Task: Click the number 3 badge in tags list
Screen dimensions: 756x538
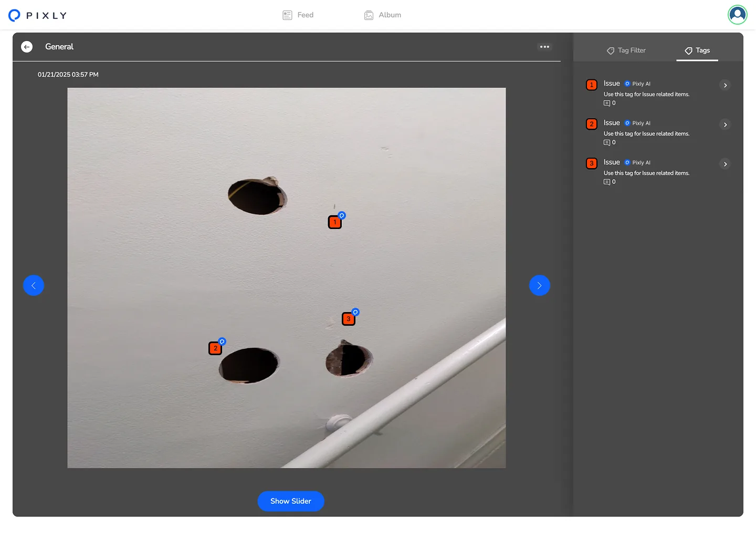Action: tap(592, 163)
